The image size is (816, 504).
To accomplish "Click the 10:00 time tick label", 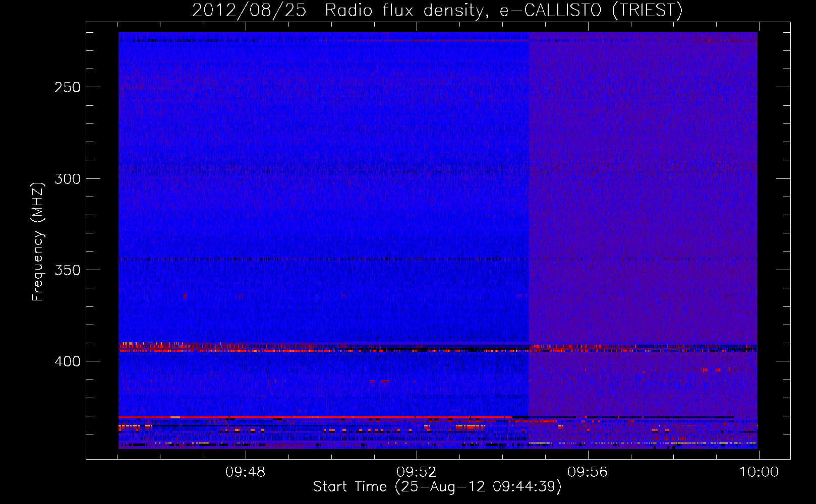I will pyautogui.click(x=759, y=472).
